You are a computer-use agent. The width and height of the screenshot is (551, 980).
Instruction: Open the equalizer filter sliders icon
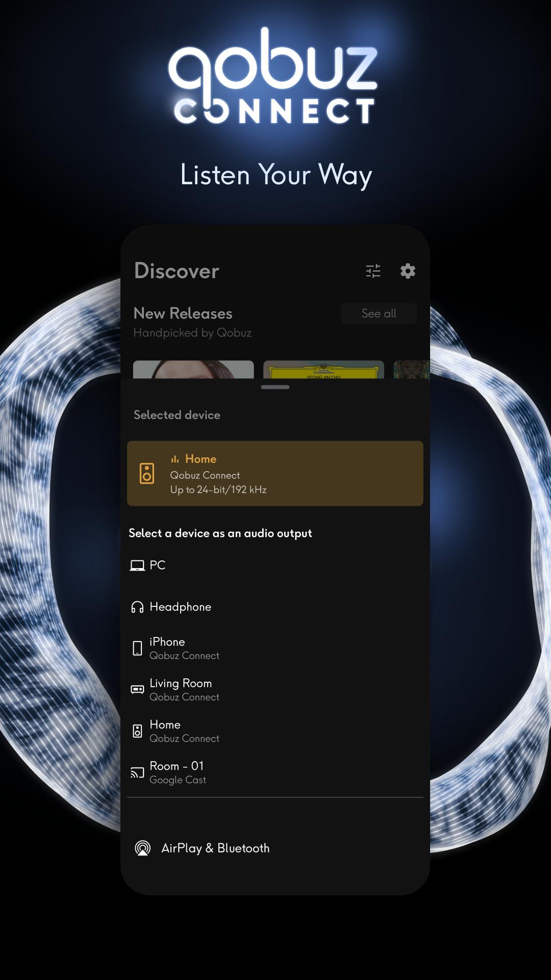point(373,271)
